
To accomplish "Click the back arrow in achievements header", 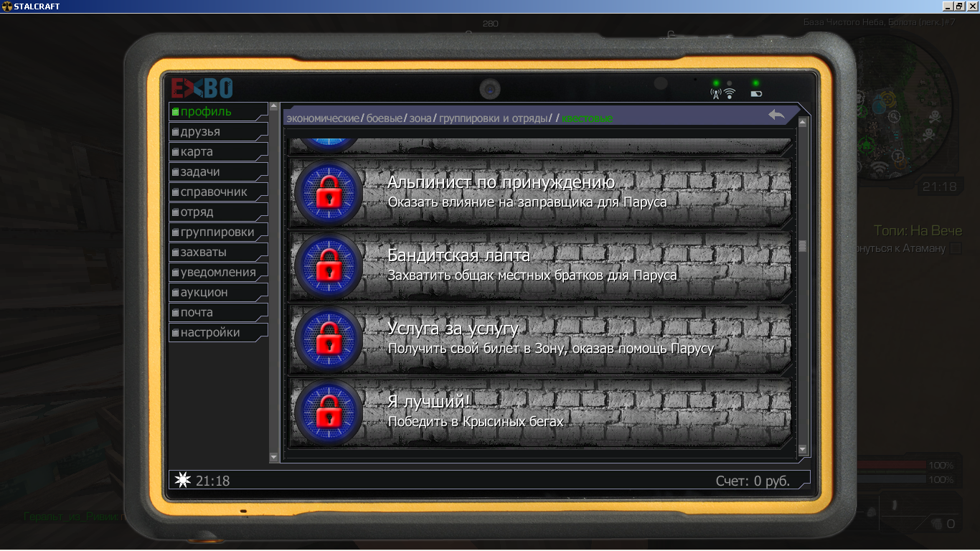I will click(776, 115).
